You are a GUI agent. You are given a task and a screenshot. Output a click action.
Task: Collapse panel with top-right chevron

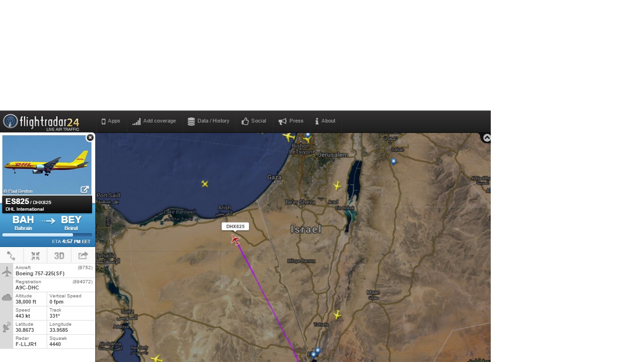tap(487, 138)
